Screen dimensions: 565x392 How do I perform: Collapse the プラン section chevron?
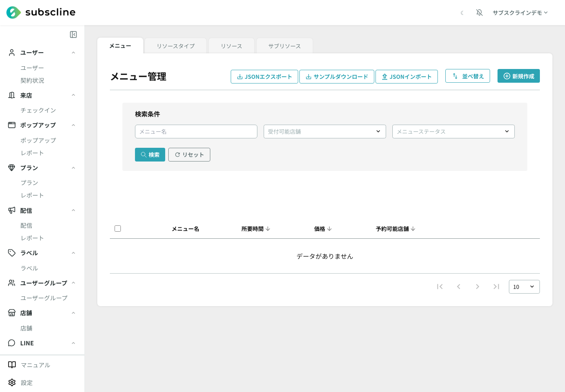pos(73,168)
